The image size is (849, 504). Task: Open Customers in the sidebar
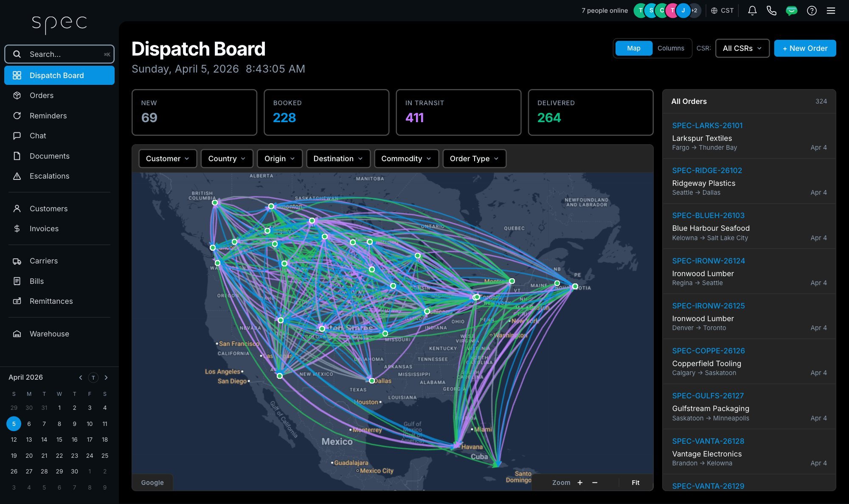coord(59,209)
